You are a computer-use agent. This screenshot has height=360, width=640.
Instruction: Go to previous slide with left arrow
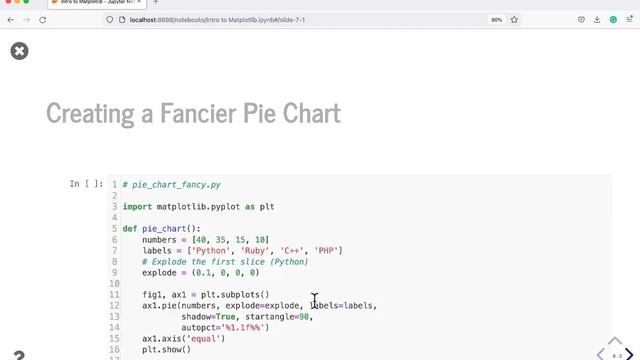click(601, 354)
